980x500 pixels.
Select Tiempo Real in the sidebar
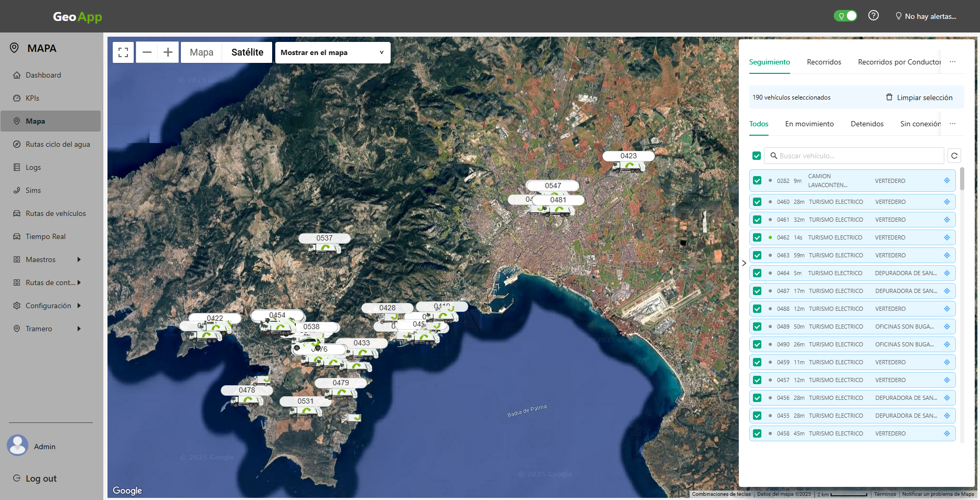[x=46, y=236]
